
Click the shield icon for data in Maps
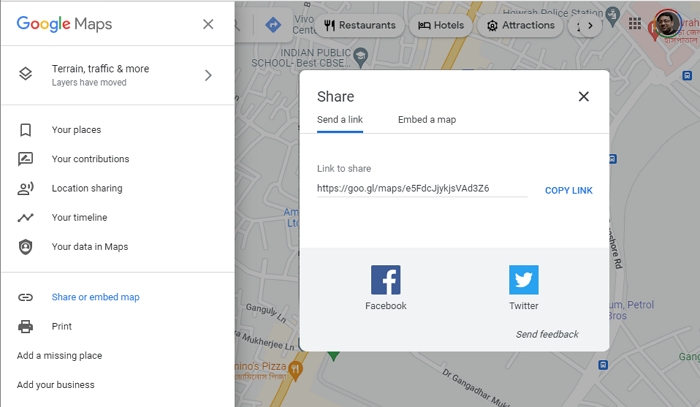(25, 247)
